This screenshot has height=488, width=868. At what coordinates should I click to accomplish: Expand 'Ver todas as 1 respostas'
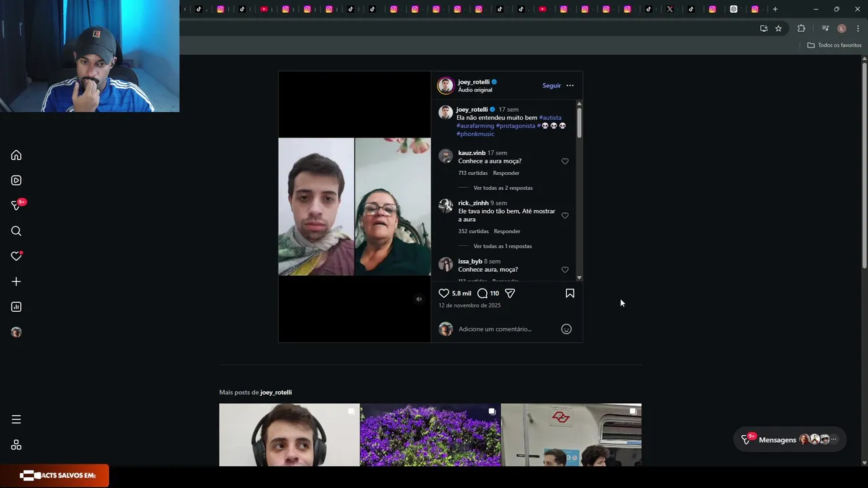(x=502, y=246)
